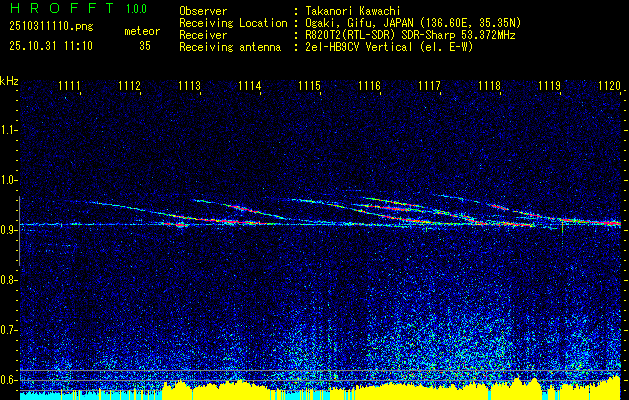Screen dimensions: 629x400
Task: Click the 1116 time marker
Action: click(x=369, y=85)
